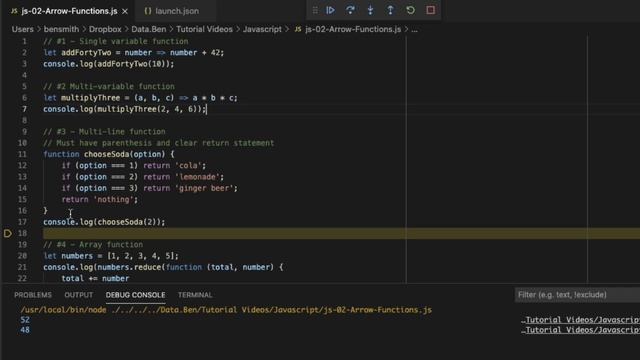
Task: Click the Step Over debug button
Action: pos(350,10)
